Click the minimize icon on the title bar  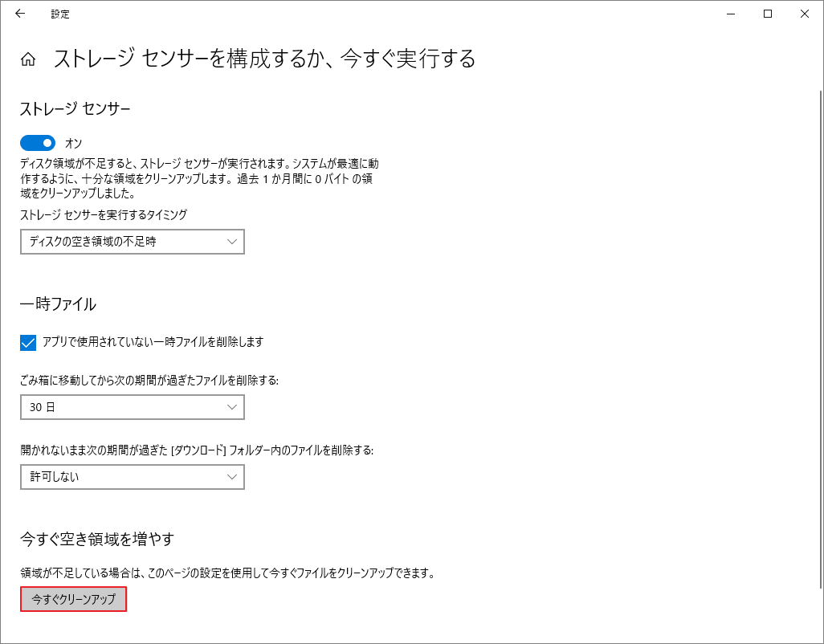[729, 14]
